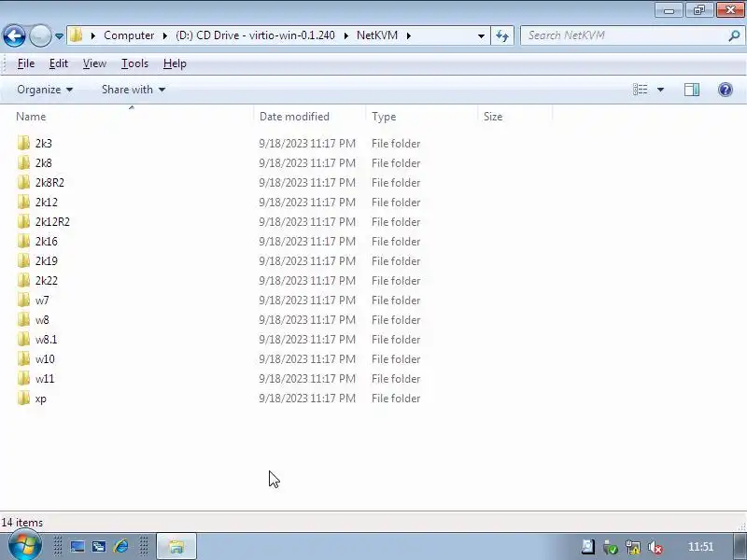Click the folder icon in the address bar

click(x=77, y=35)
